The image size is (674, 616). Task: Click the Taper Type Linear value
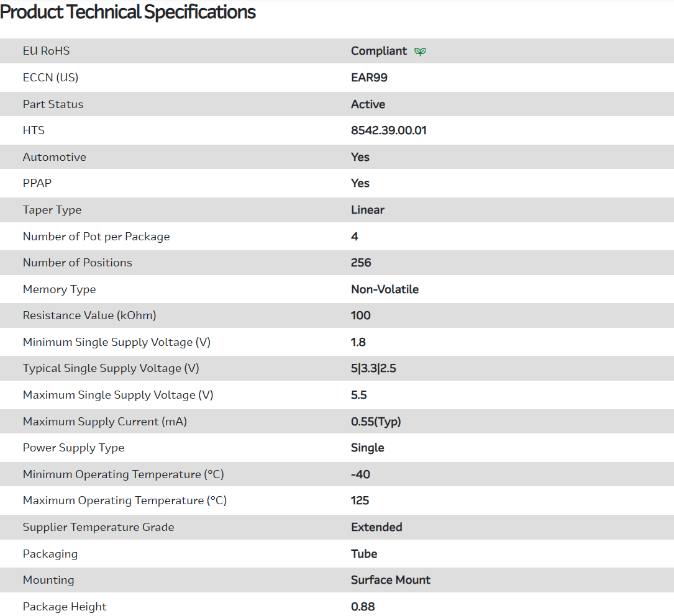click(367, 210)
